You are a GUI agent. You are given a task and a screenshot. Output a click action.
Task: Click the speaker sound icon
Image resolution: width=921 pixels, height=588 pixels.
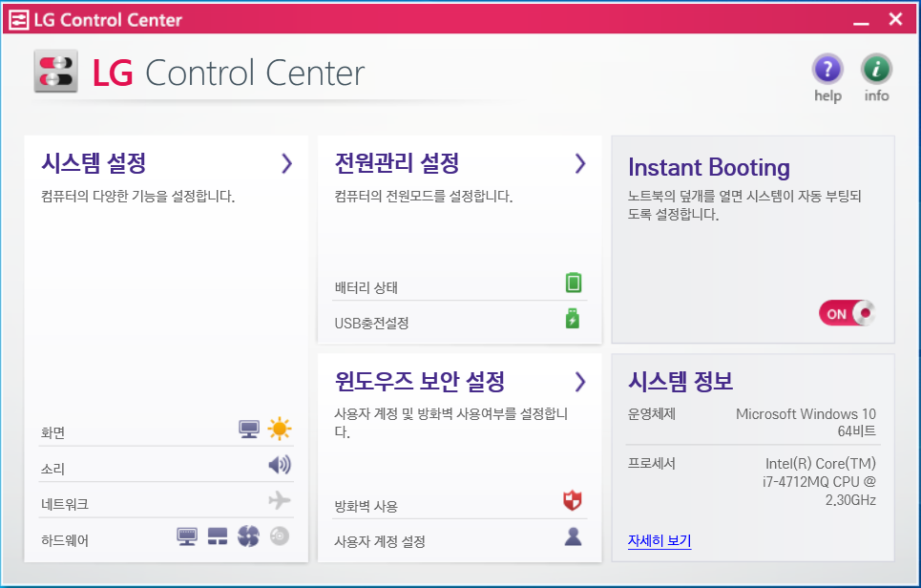point(280,465)
